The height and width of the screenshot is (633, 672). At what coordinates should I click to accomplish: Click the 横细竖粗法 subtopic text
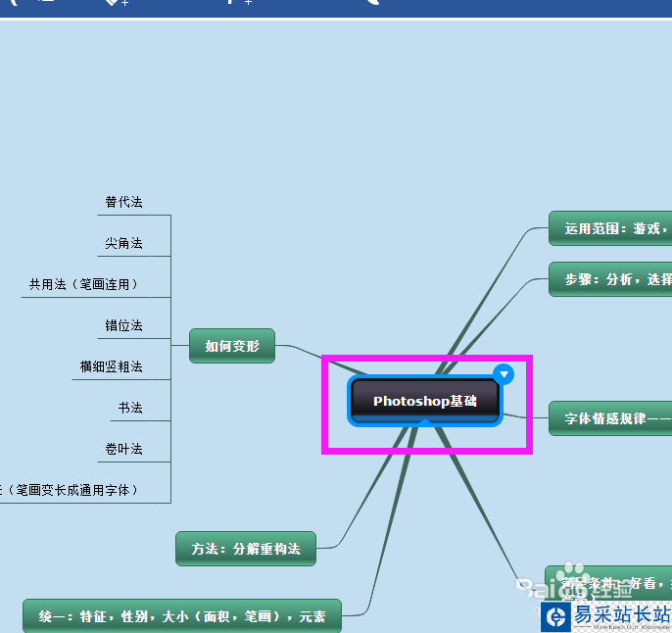coord(111,366)
